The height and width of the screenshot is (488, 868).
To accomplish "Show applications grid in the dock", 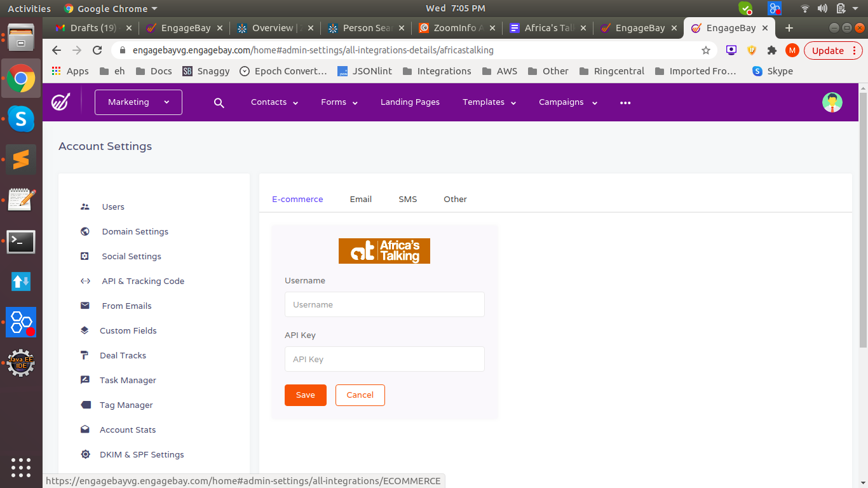I will coord(21,467).
